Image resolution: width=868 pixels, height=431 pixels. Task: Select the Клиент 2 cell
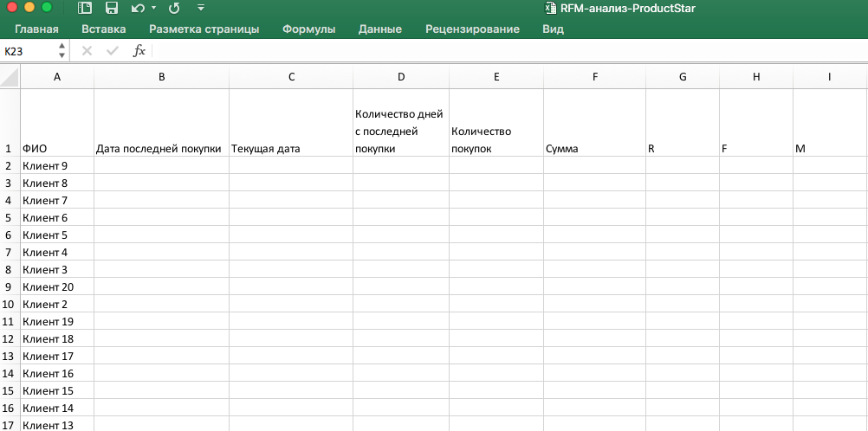(x=57, y=304)
